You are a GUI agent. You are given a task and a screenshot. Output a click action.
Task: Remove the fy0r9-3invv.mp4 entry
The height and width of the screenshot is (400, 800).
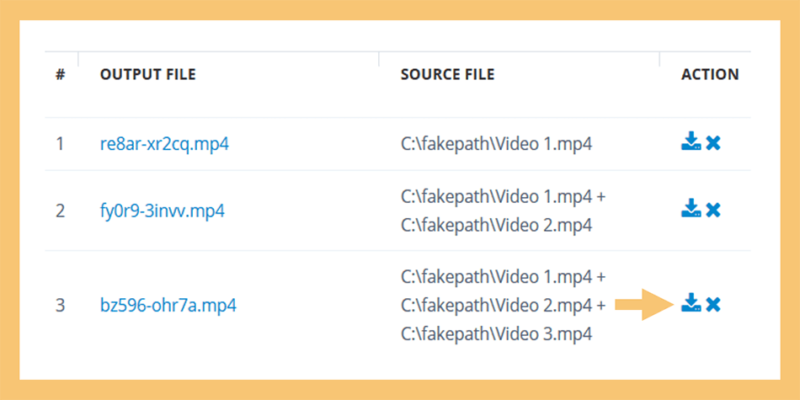[x=713, y=210]
